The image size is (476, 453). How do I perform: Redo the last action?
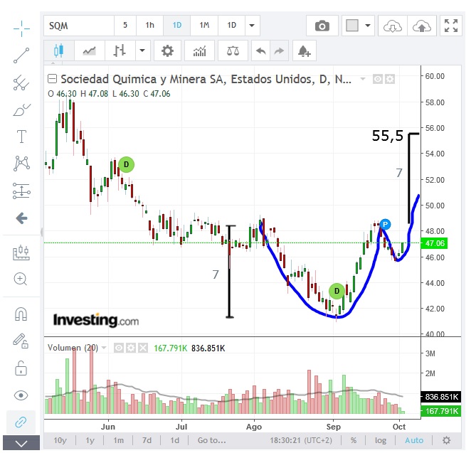pos(279,50)
